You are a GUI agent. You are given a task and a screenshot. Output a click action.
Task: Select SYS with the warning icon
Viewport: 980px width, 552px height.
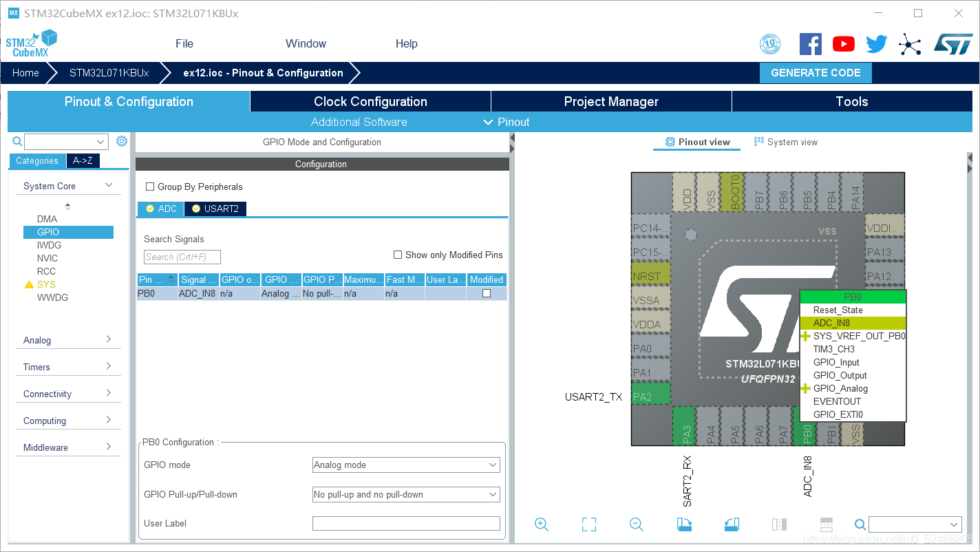[46, 284]
